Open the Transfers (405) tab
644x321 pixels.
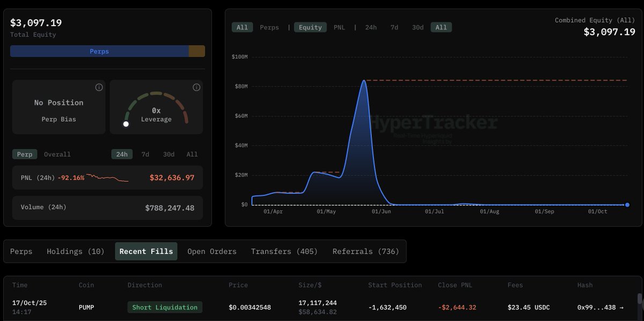[x=284, y=251]
